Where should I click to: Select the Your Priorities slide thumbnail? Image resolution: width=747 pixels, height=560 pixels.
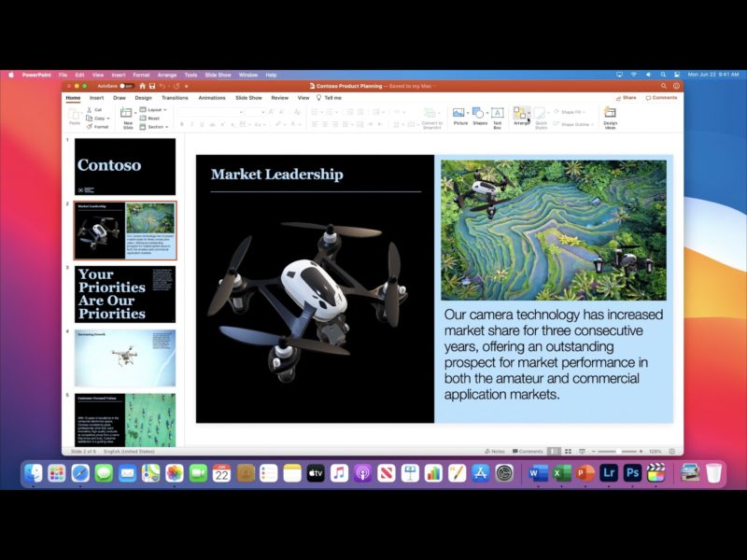(x=125, y=294)
